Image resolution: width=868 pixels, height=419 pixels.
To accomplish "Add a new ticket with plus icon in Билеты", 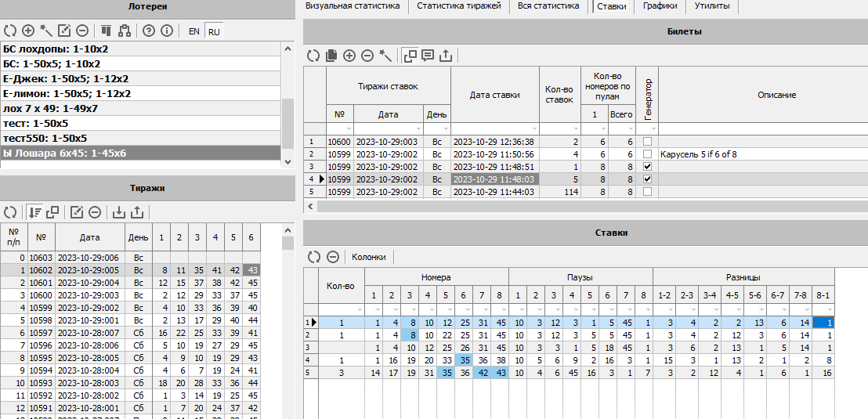I will tap(349, 56).
